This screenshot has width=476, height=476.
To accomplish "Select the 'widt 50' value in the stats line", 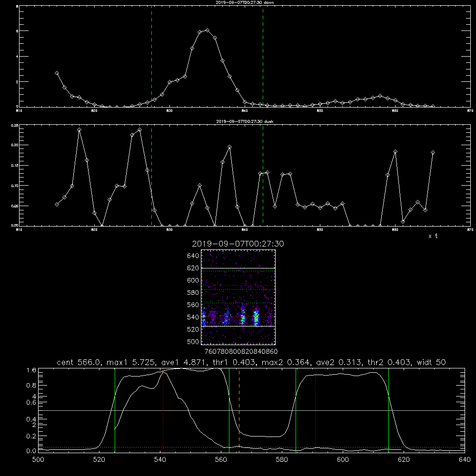I will pyautogui.click(x=431, y=362).
